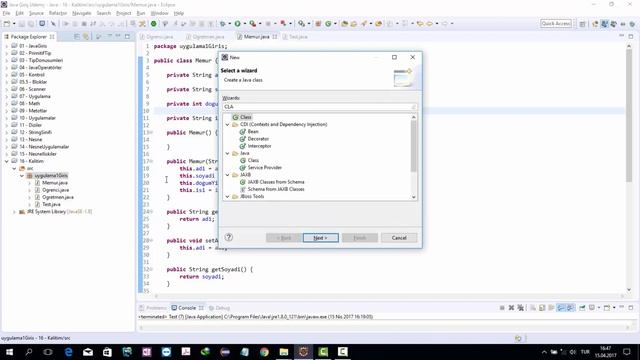Toggle Link with Editor in Package Explorer
Viewport: 640px width, 360px height.
coord(86,37)
